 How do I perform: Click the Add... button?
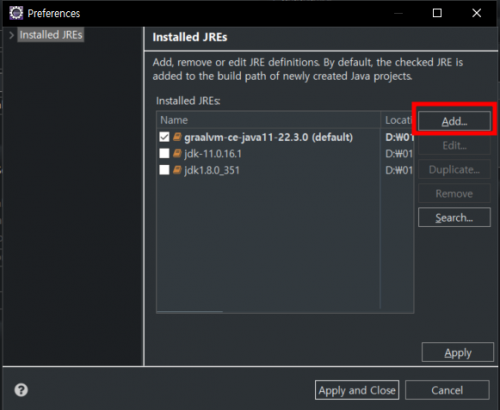click(454, 121)
